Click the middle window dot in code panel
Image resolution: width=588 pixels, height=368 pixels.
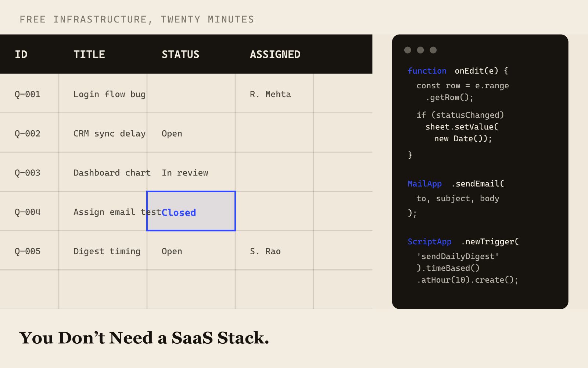coord(420,50)
